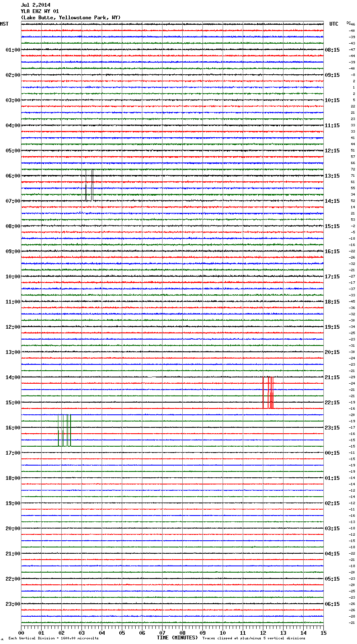Pick the 21:15 UTC time label
The image size is (357, 644).
click(332, 377)
